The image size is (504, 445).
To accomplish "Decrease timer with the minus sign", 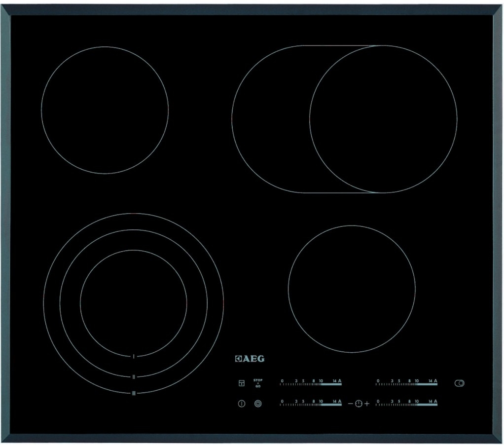I will [351, 404].
